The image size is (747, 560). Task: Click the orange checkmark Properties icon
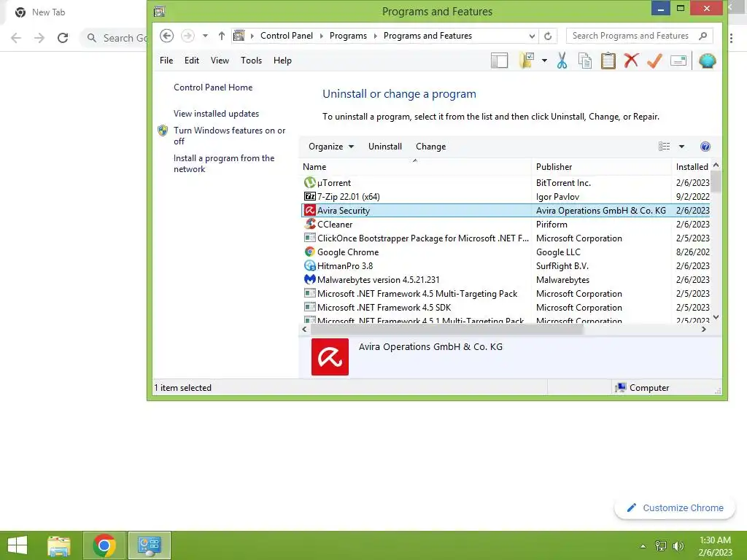pos(654,61)
